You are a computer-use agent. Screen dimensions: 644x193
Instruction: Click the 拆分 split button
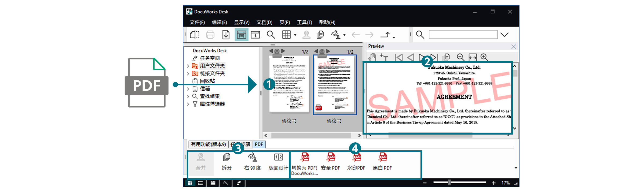226,162
